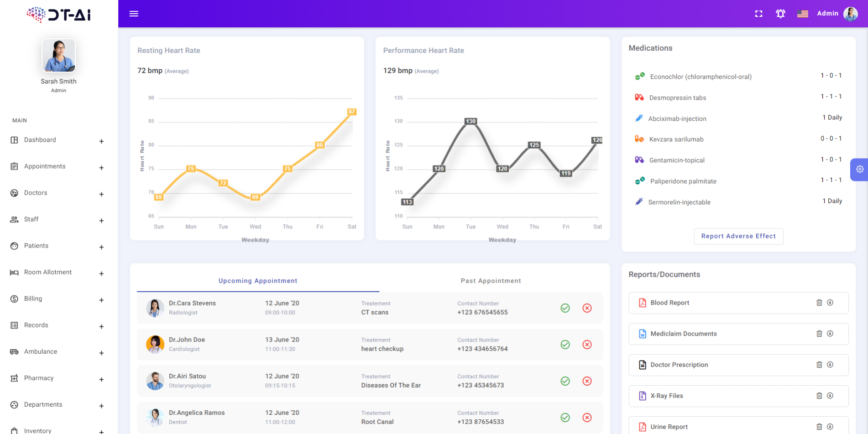Approve Dr.Cara Stevens appointment
The height and width of the screenshot is (434, 868).
(x=565, y=308)
